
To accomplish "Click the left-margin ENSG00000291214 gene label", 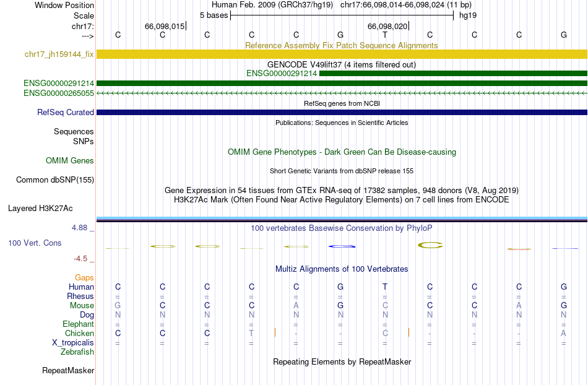I will coord(59,83).
